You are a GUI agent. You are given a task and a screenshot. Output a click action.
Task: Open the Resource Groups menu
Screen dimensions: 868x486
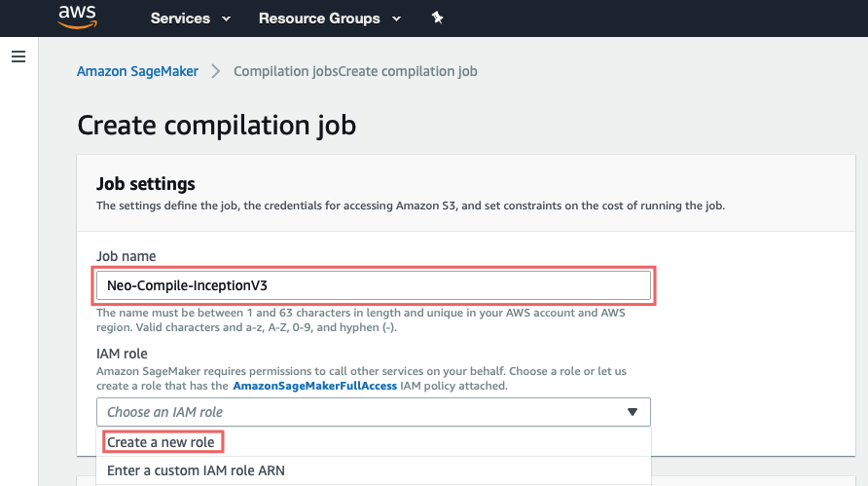click(x=319, y=19)
